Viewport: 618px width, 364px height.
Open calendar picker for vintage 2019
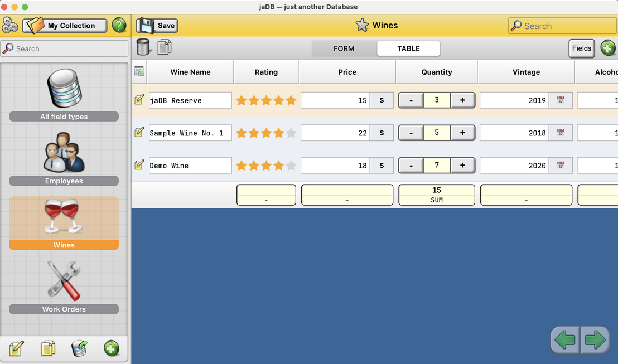pos(561,100)
